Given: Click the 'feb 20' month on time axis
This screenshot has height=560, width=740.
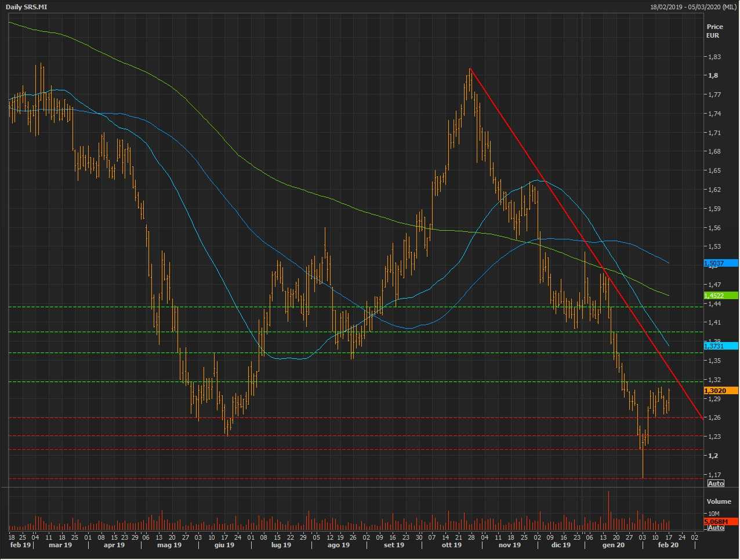Looking at the screenshot, I should point(668,545).
